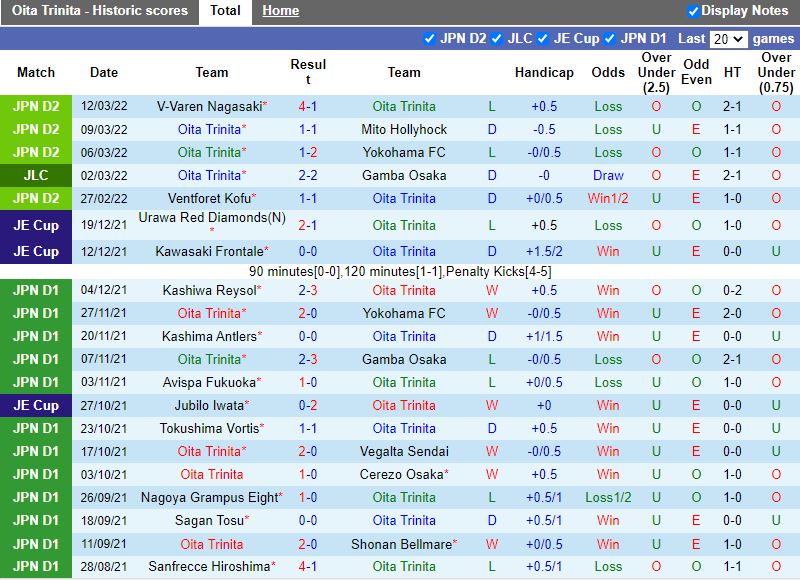This screenshot has width=800, height=580.
Task: Open the Sanfrecce Hiroshima team link
Action: [x=214, y=566]
